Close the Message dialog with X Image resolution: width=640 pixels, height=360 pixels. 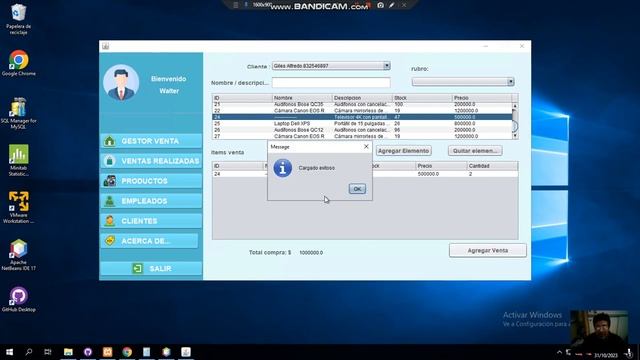pos(366,147)
